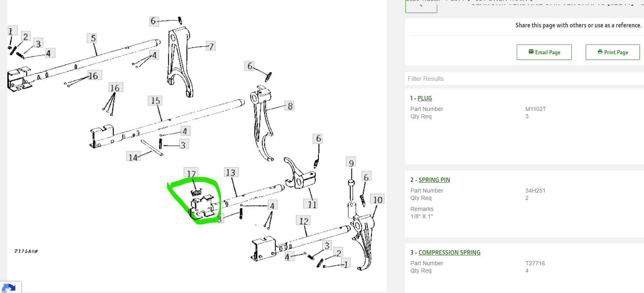
Task: Select callout 9 above the pin
Action: click(351, 162)
